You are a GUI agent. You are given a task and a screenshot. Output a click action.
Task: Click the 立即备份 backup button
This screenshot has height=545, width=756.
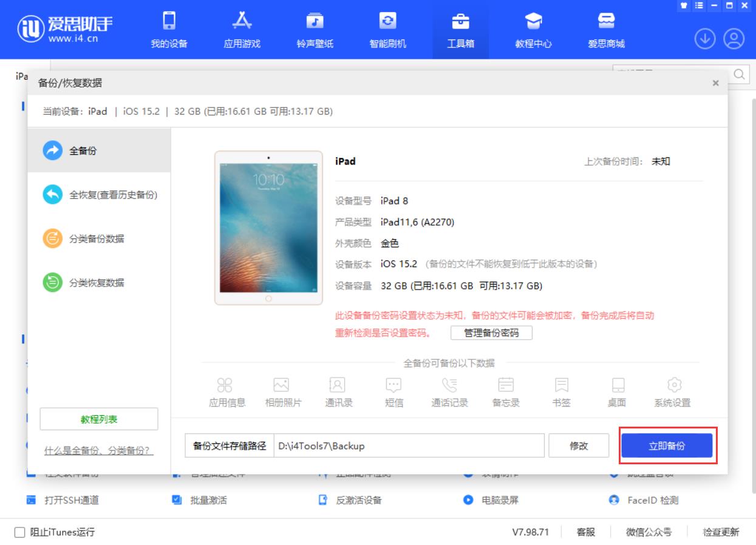pyautogui.click(x=667, y=445)
